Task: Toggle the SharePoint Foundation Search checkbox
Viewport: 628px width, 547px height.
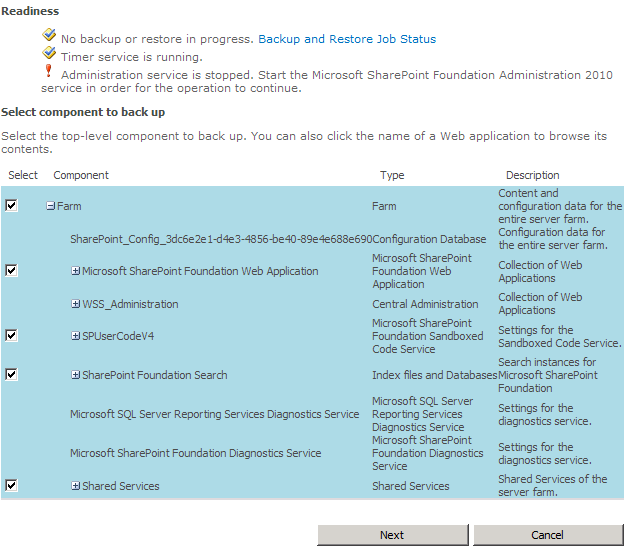Action: [x=11, y=374]
